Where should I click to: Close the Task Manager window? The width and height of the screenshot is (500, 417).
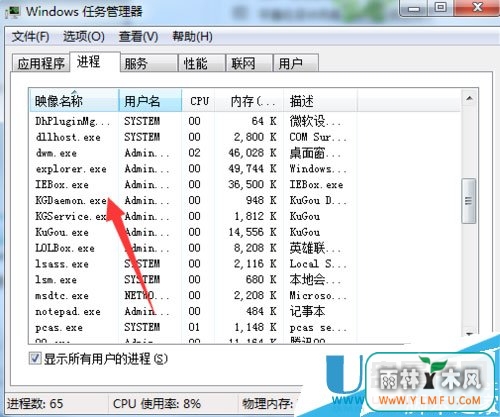(477, 8)
